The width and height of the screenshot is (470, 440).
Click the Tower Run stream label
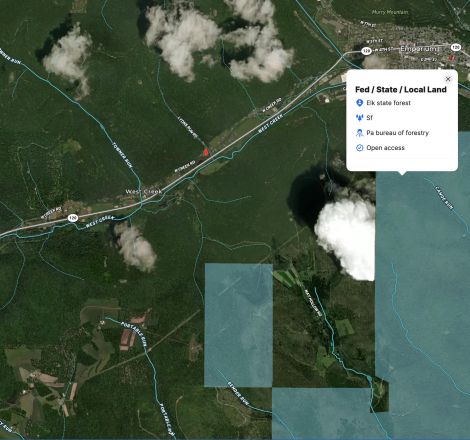pyautogui.click(x=122, y=155)
